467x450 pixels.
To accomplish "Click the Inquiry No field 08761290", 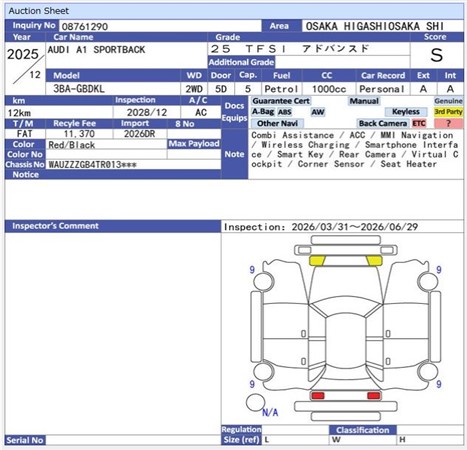I will [x=160, y=26].
